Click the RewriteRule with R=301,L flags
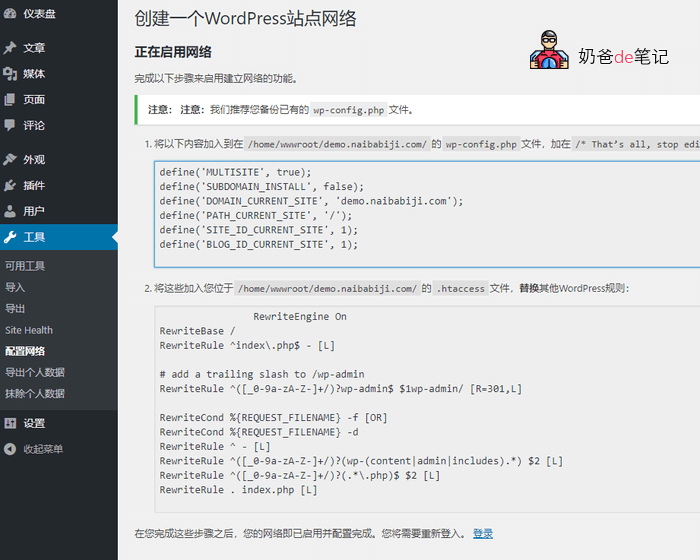This screenshot has height=560, width=700. coord(341,389)
